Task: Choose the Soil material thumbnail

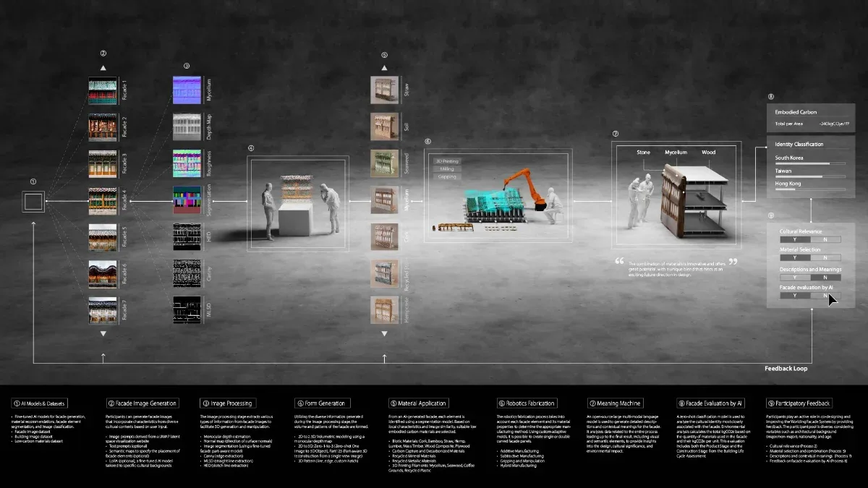Action: tap(384, 127)
